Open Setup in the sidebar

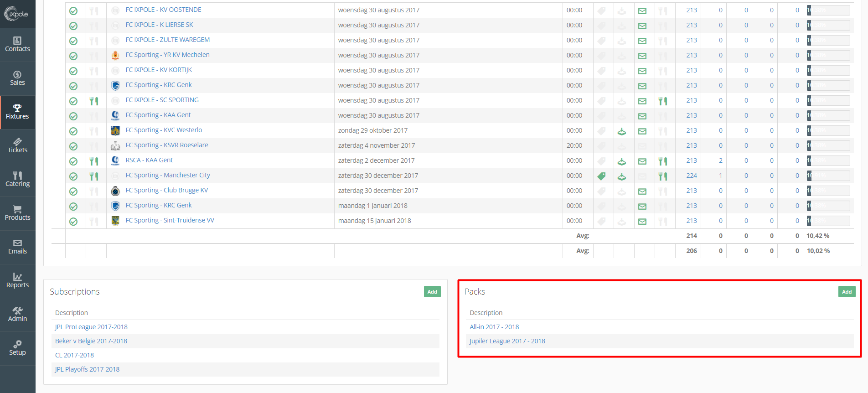[17, 348]
